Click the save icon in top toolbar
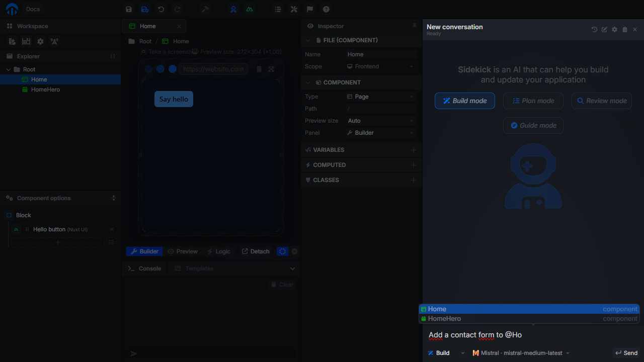Image resolution: width=644 pixels, height=362 pixels. tap(129, 9)
